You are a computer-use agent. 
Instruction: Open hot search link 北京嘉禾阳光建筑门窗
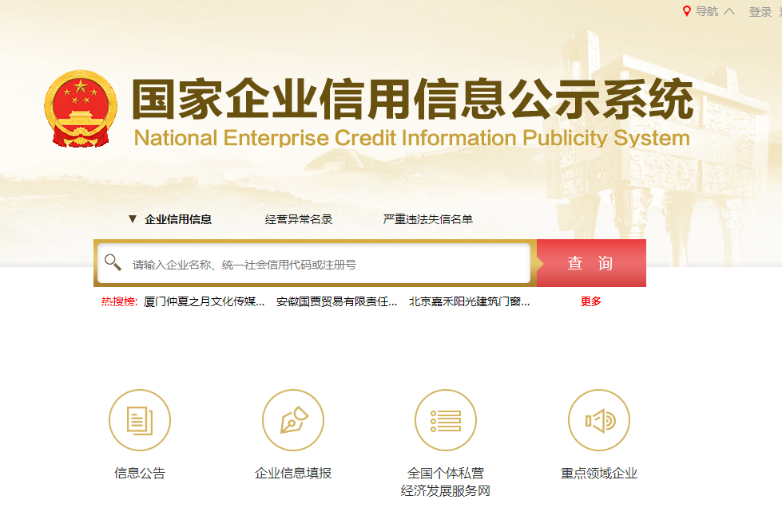coord(469,301)
